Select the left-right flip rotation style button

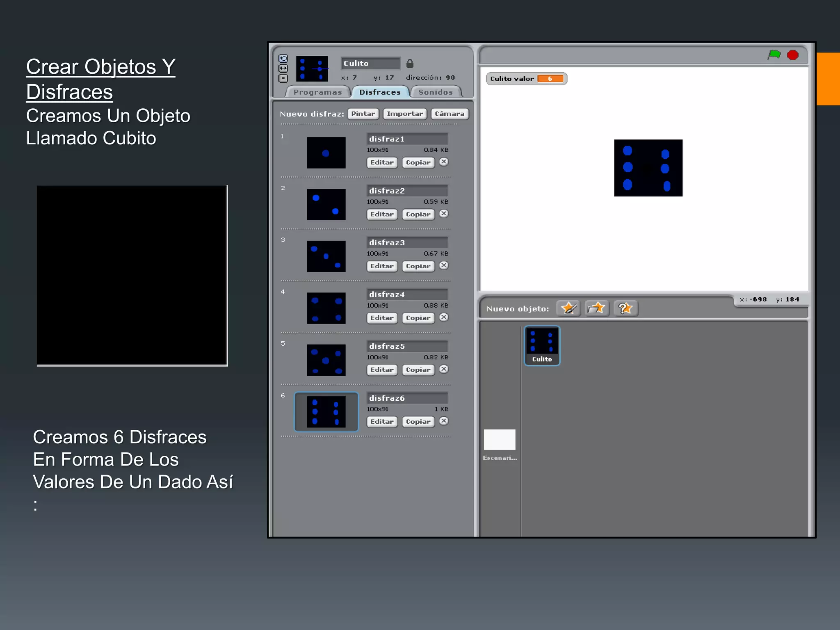[283, 68]
